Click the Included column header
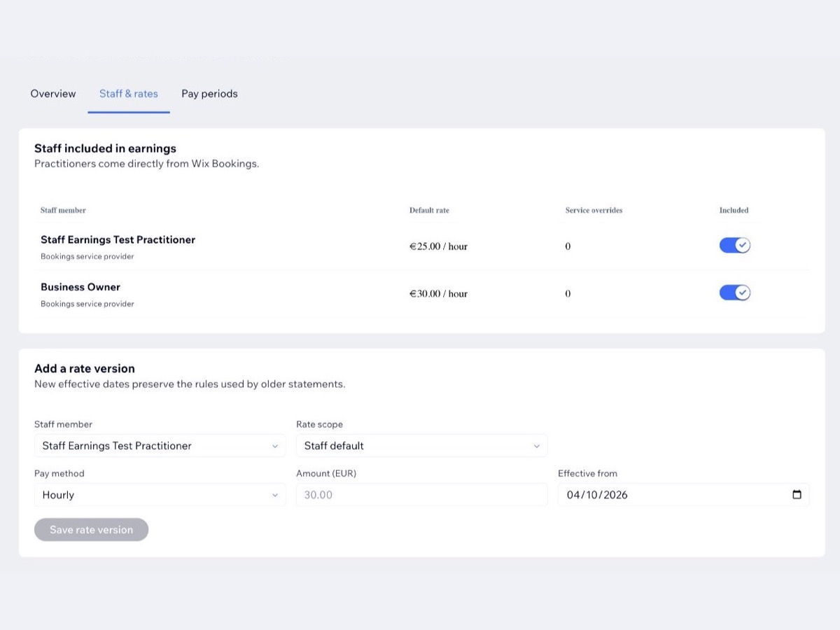 click(734, 210)
